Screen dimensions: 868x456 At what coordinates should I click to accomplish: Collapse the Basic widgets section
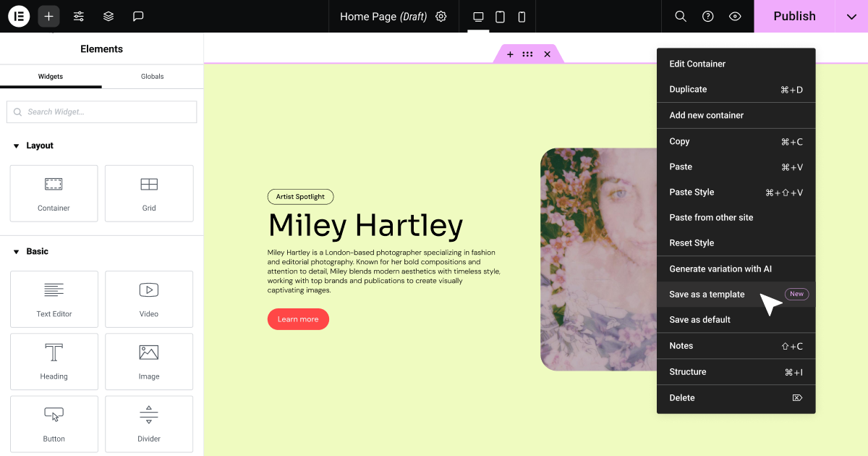click(16, 251)
